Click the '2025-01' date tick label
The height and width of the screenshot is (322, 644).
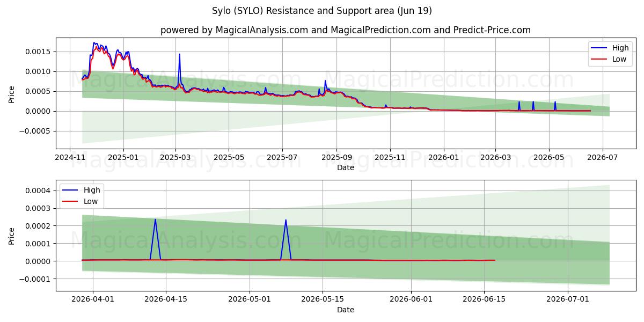tap(123, 158)
